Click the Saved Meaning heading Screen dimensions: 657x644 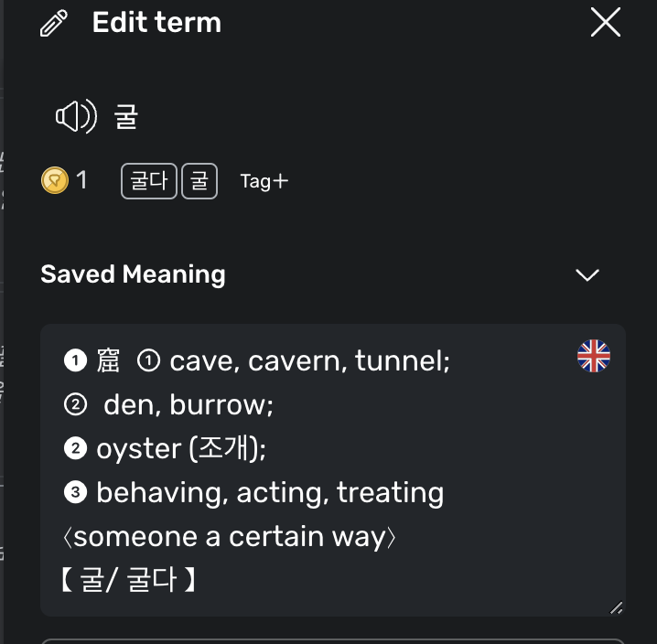tap(133, 274)
